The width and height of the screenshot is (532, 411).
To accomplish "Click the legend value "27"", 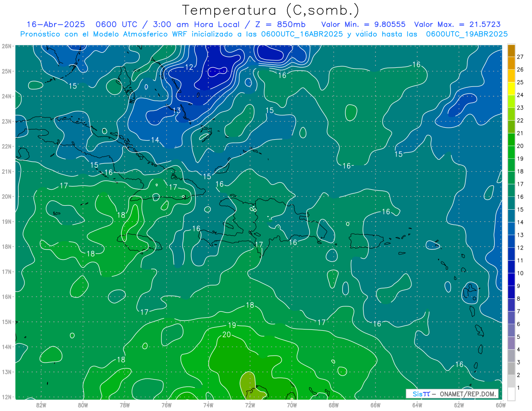I will (x=520, y=57).
